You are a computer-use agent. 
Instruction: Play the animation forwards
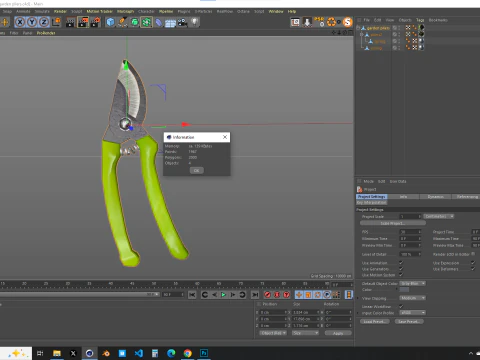point(224,295)
